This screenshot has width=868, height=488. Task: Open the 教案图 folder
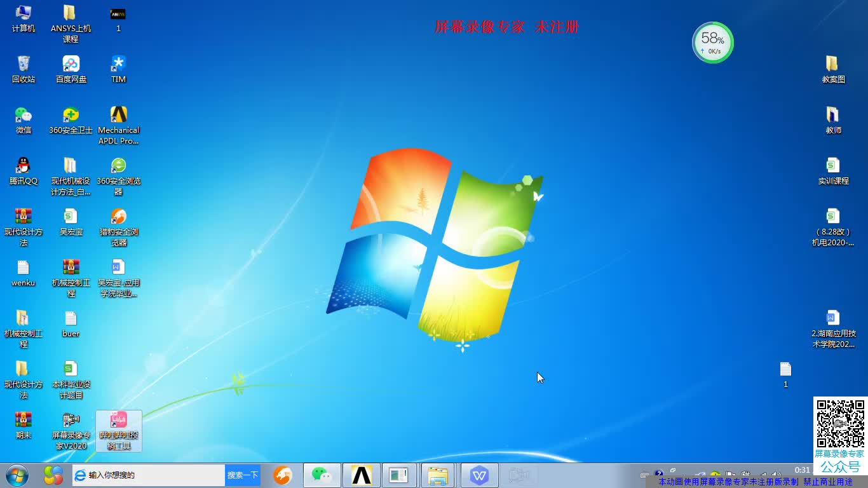click(833, 70)
